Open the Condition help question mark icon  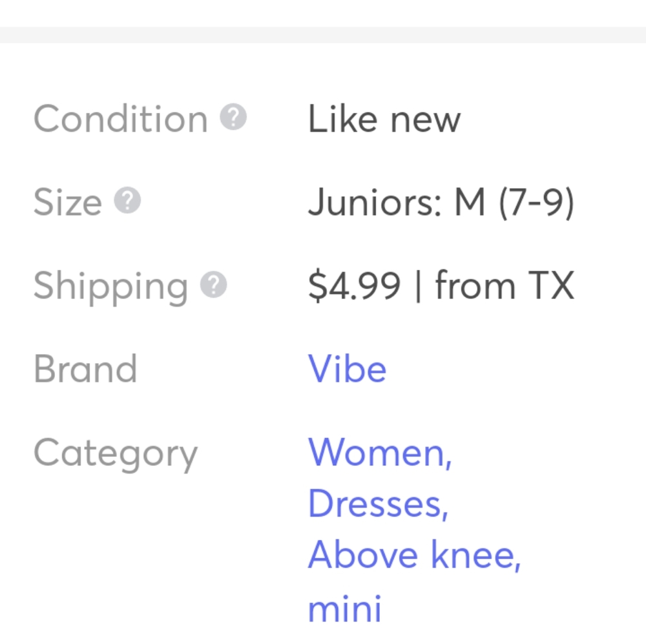(233, 117)
